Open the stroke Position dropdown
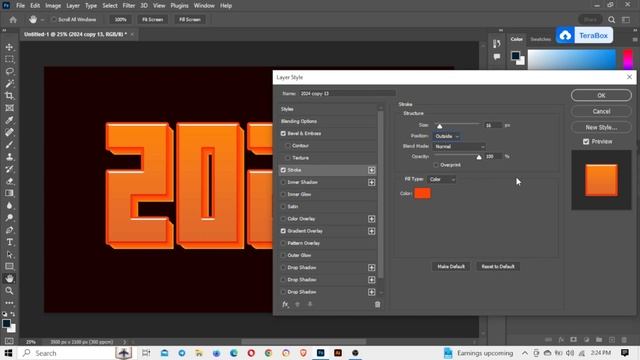This screenshot has height=360, width=640. click(x=447, y=136)
